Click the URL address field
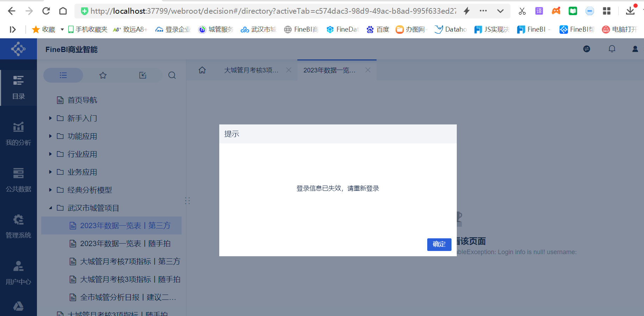This screenshot has height=316, width=644. click(x=273, y=11)
